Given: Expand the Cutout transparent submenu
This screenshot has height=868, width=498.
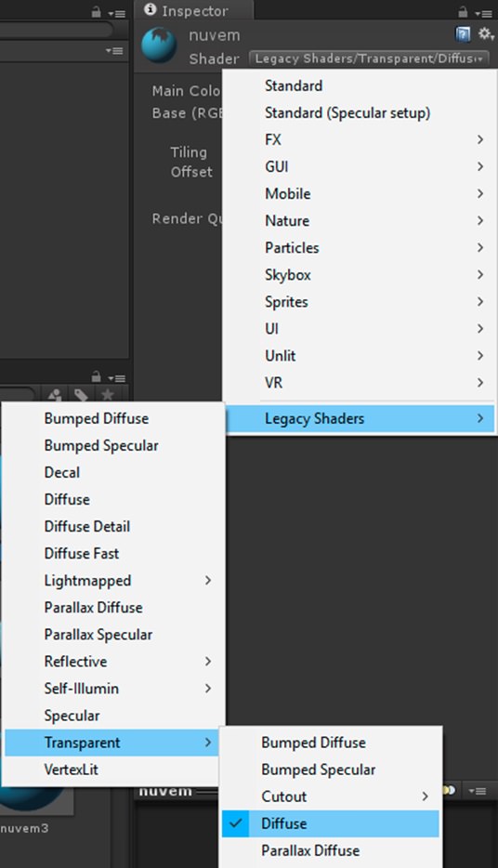Looking at the screenshot, I should point(331,796).
